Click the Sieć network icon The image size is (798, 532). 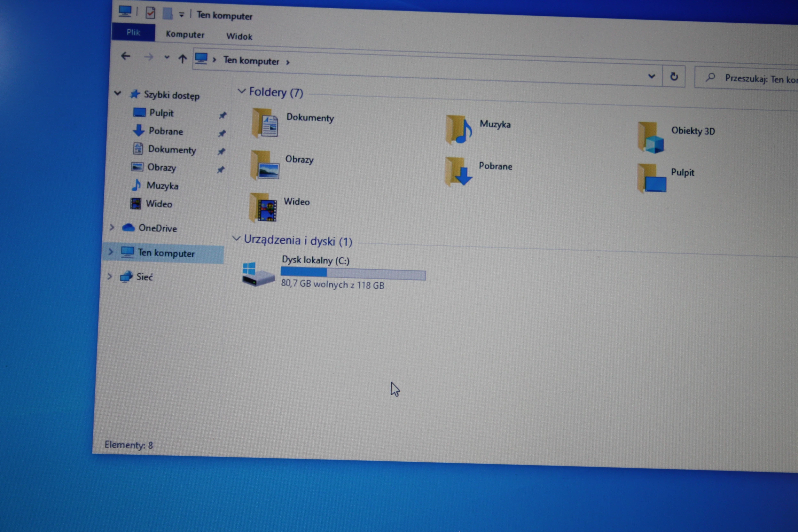pyautogui.click(x=126, y=276)
